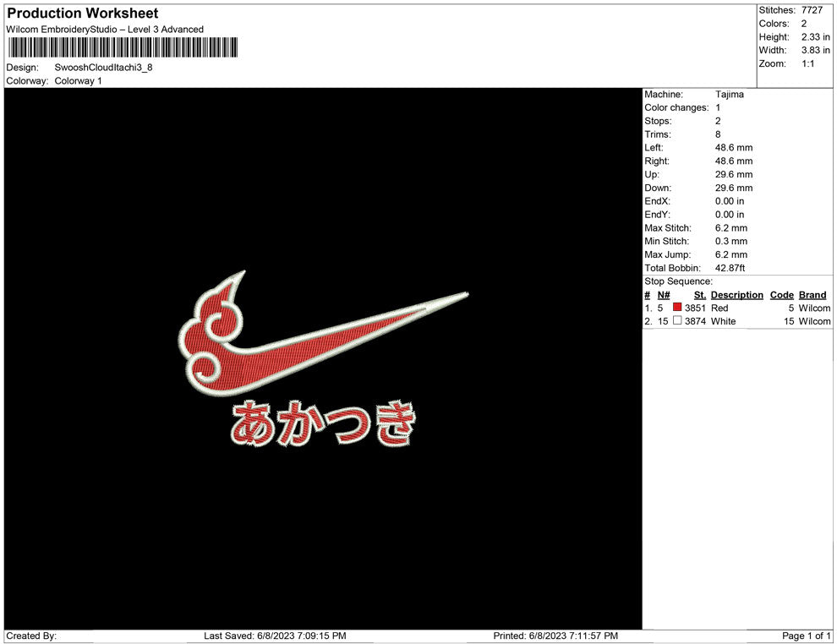Viewport: 837px width, 644px height.
Task: Click the Brand column header
Action: tap(812, 295)
